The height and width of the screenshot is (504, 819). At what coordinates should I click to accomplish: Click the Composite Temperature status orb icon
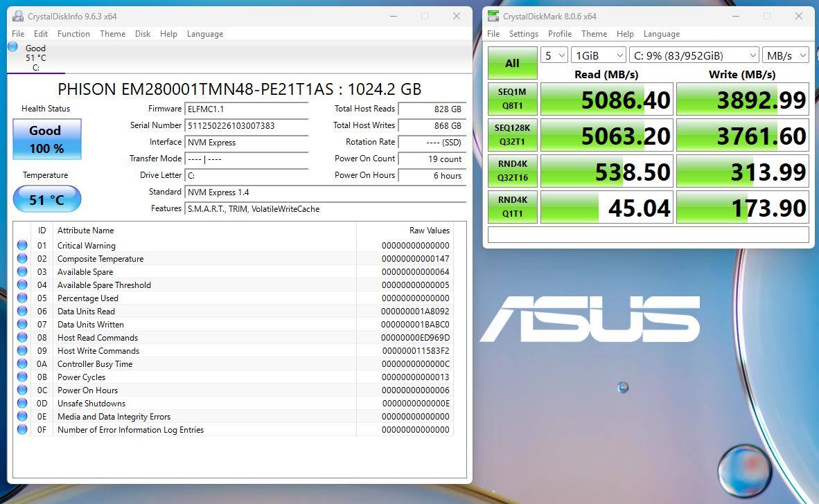pyautogui.click(x=22, y=258)
